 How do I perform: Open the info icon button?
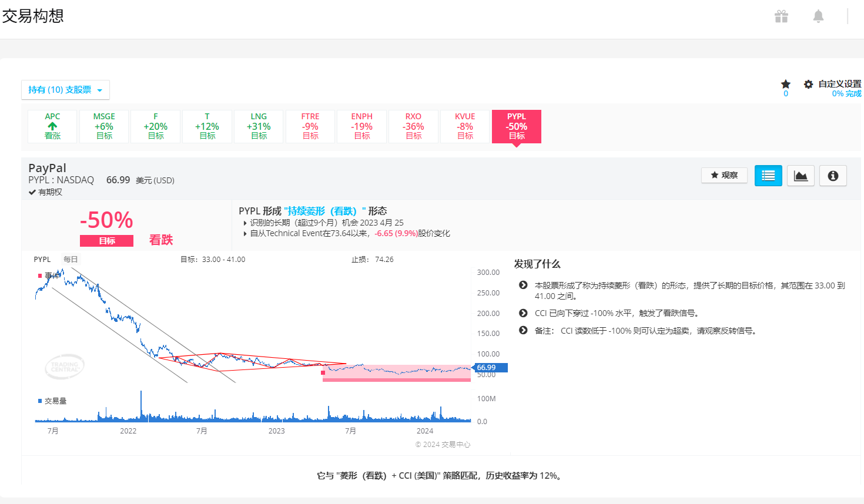(x=833, y=176)
